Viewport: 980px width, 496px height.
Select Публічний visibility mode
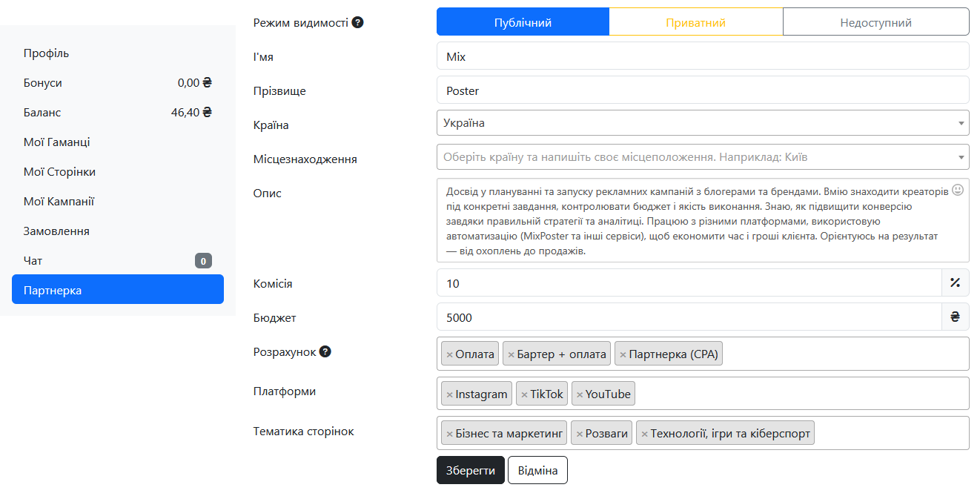[x=523, y=22]
